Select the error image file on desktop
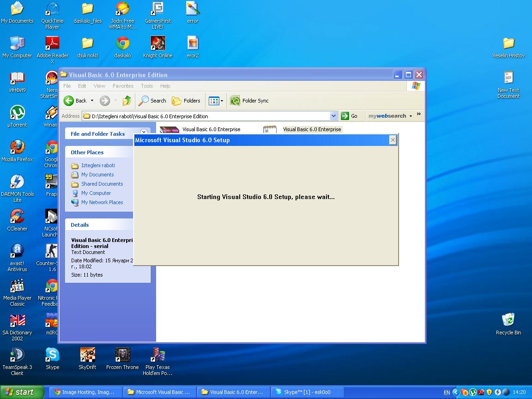This screenshot has height=399, width=532. coord(193,13)
